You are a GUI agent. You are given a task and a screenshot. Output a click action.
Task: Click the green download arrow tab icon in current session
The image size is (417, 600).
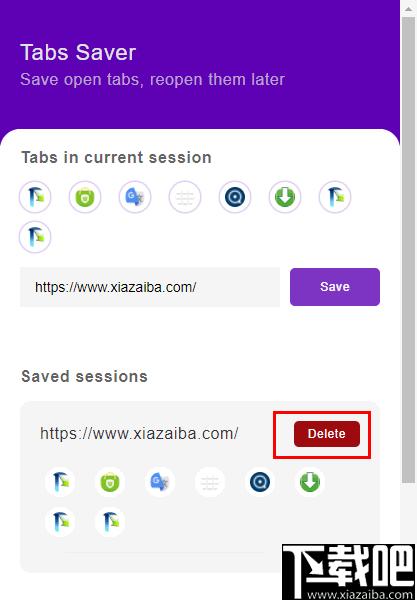[285, 197]
